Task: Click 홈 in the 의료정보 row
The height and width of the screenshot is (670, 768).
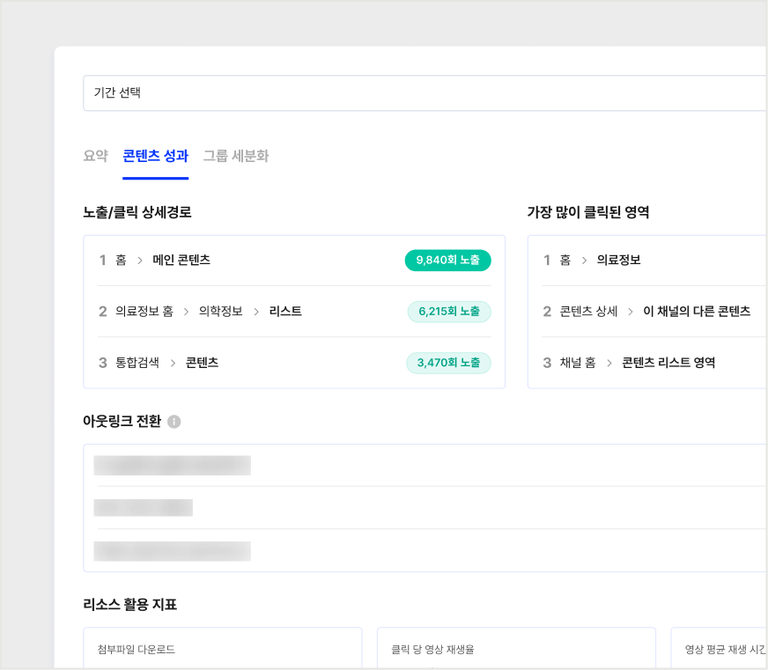Action: [565, 260]
